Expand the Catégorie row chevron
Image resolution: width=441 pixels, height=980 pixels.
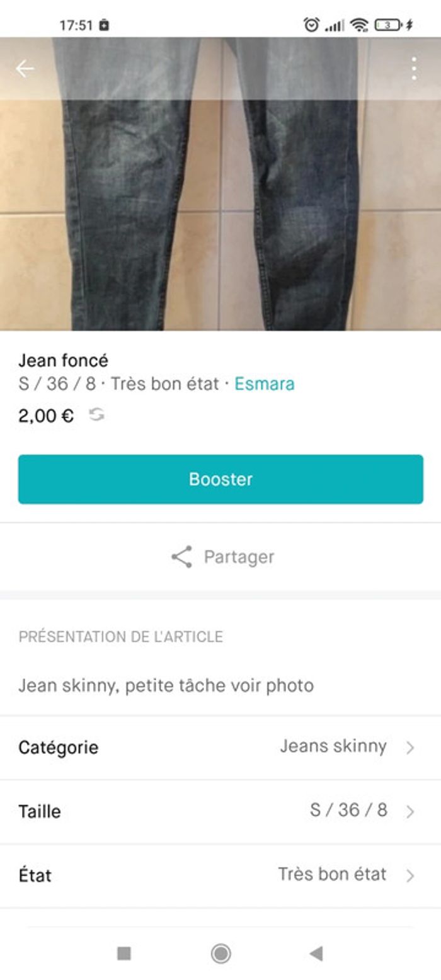point(410,748)
